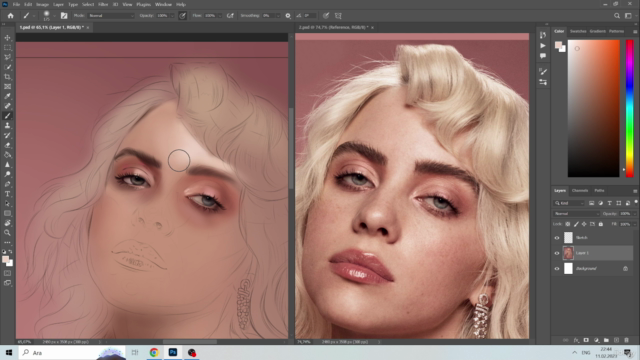The image size is (640, 360).
Task: Open Layers panel options menu
Action: pos(635,191)
